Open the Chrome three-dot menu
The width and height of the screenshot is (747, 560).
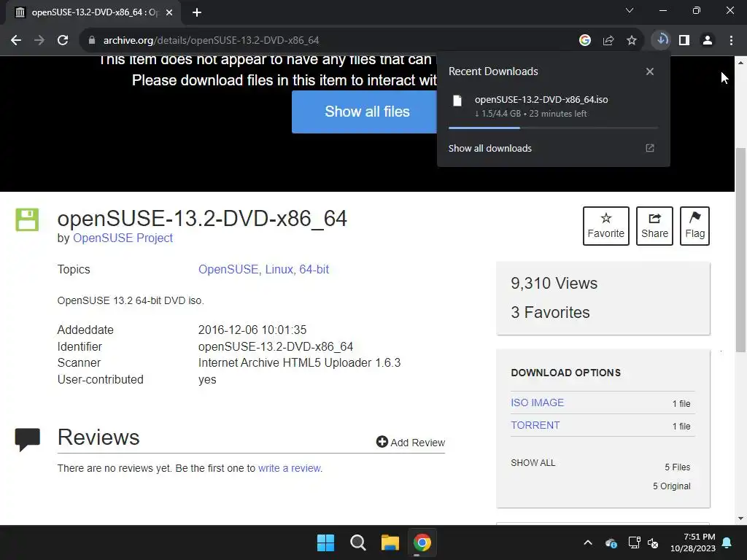[x=731, y=41]
